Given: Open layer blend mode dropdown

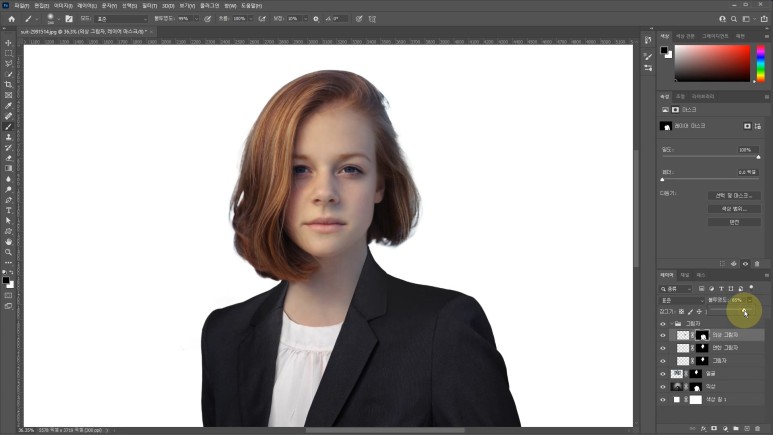Looking at the screenshot, I should 682,300.
